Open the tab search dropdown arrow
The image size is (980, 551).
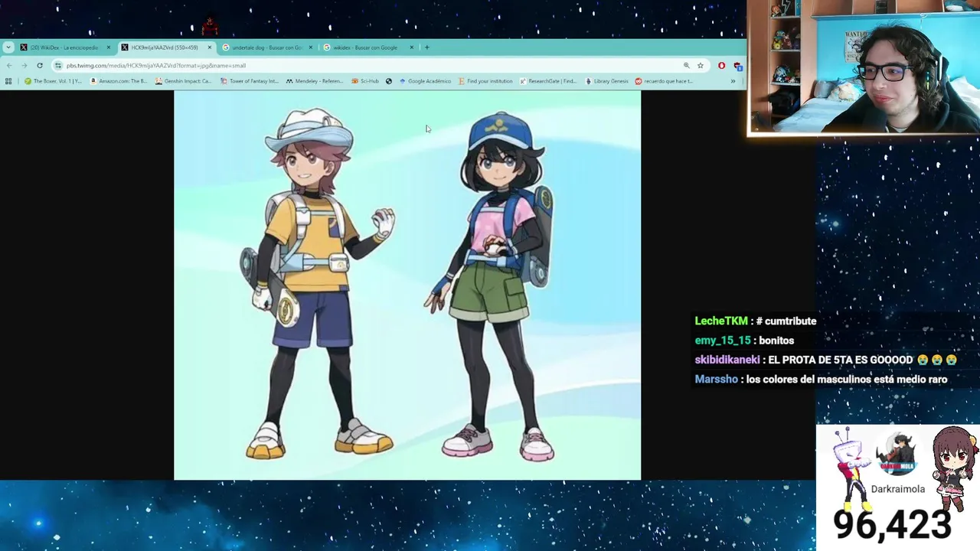click(8, 47)
